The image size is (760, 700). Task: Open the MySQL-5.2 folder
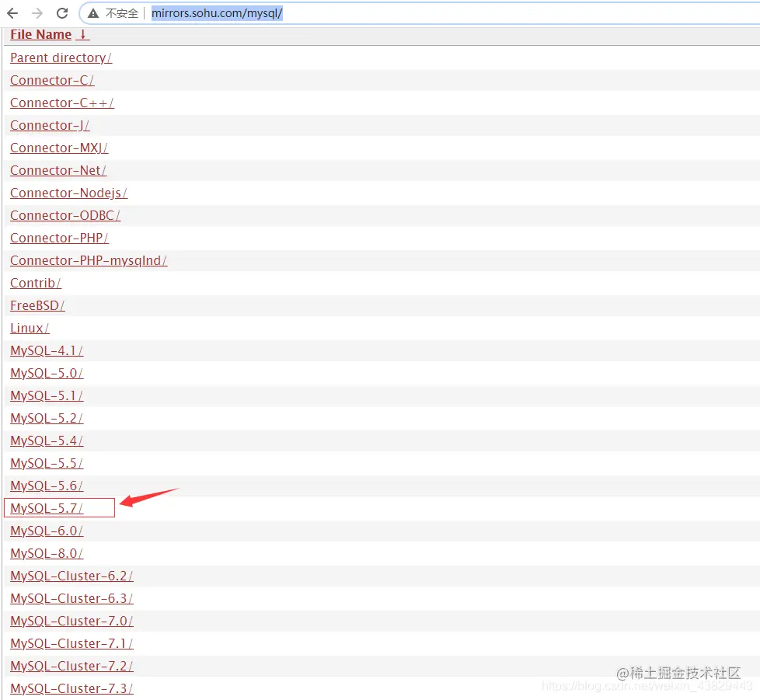tap(47, 418)
